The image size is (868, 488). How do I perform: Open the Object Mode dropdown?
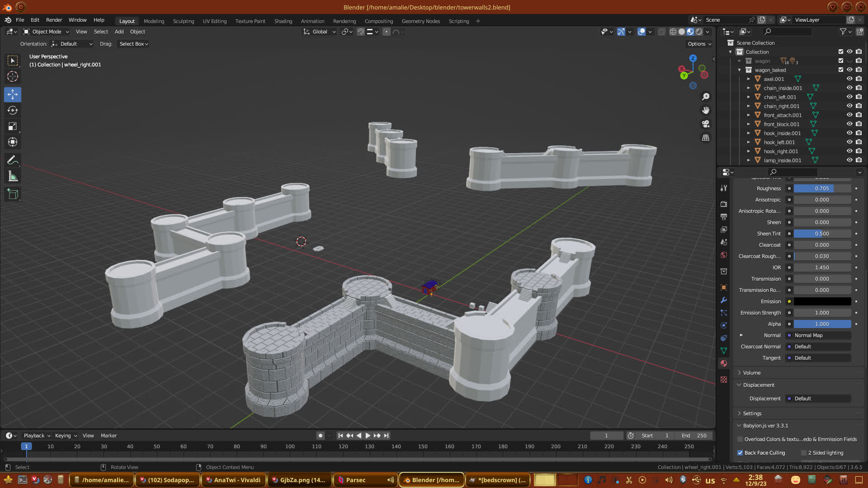(46, 32)
